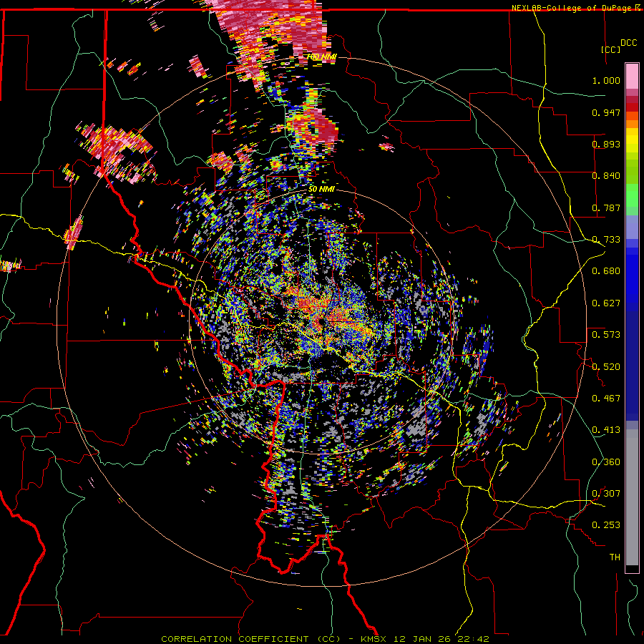Image resolution: width=644 pixels, height=644 pixels.
Task: Click the 0.307 scale value
Action: (606, 494)
